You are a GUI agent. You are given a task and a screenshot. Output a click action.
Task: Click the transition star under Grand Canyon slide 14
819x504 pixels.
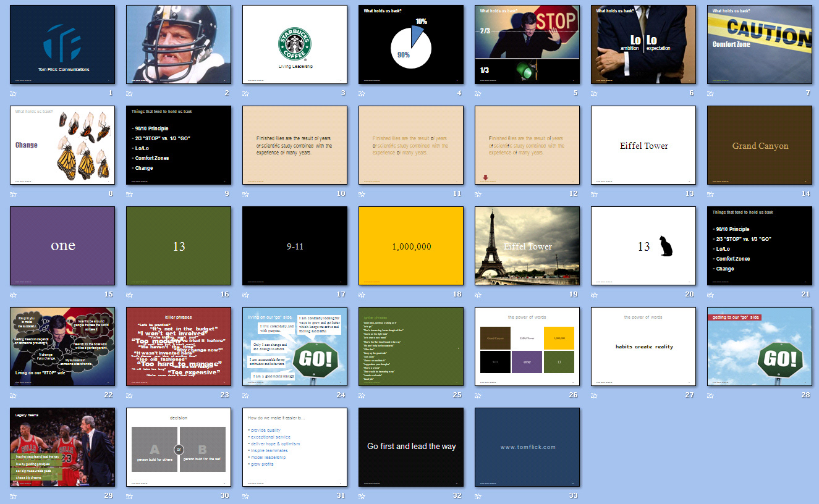click(710, 194)
